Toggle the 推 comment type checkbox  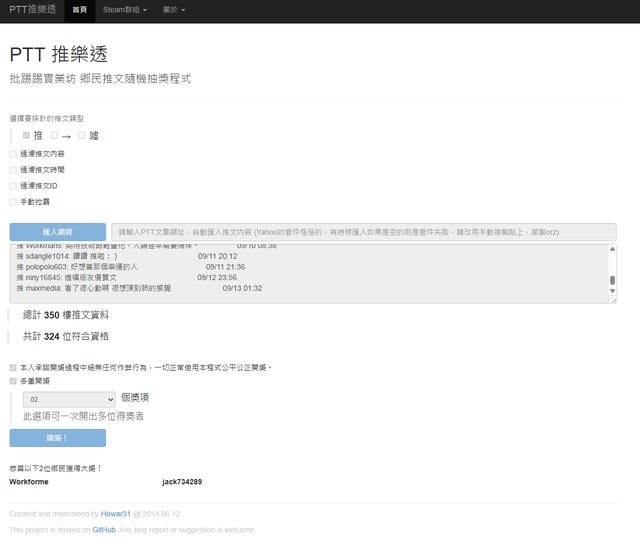(x=27, y=135)
